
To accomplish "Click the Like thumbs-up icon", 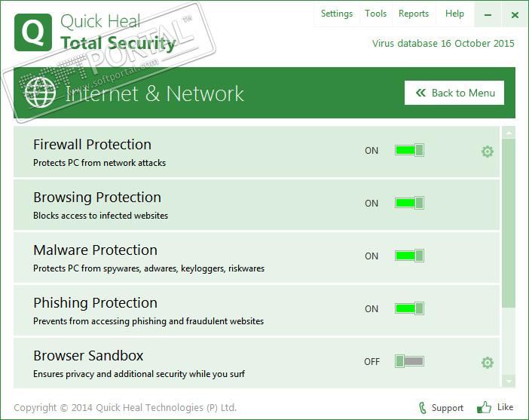I will coord(484,407).
